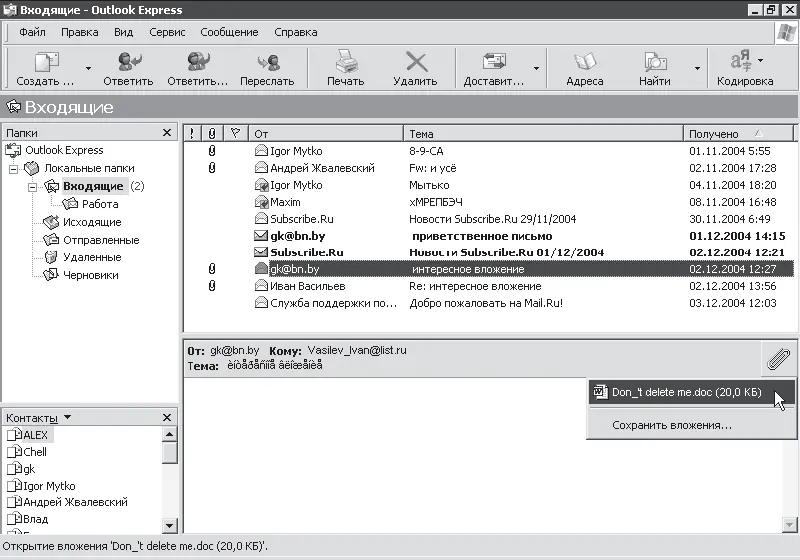Choose Save attachments menu entry

[x=671, y=425]
